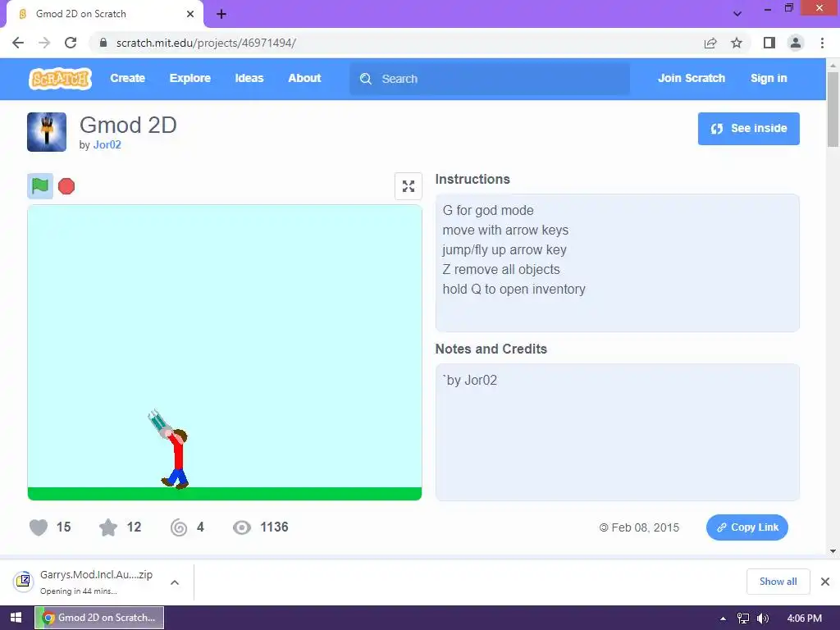The height and width of the screenshot is (630, 840).
Task: Copy the project link
Action: coord(746,527)
